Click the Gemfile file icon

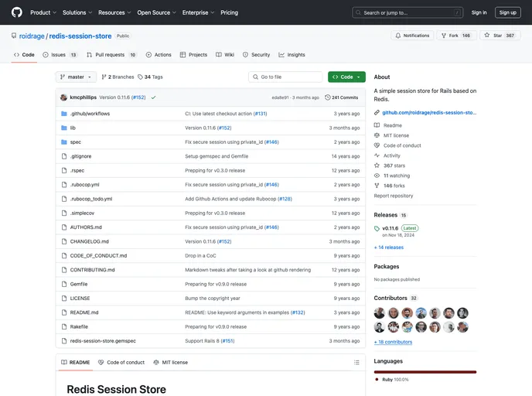[63, 284]
